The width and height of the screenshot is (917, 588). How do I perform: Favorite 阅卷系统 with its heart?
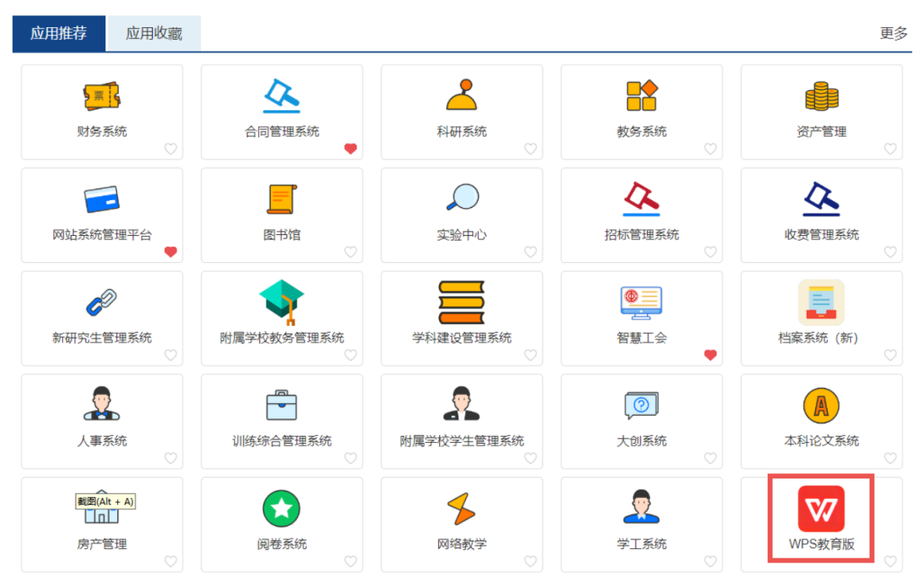click(x=351, y=561)
